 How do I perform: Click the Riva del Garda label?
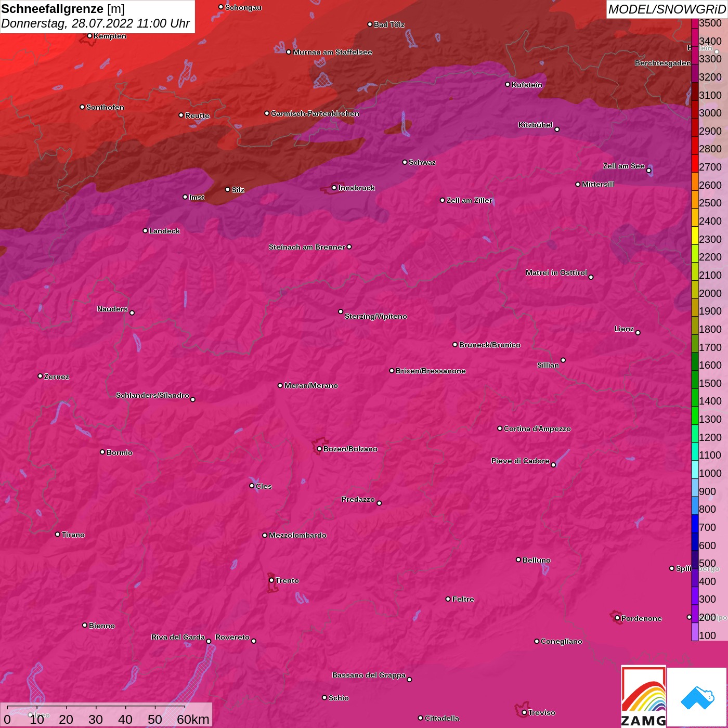coord(178,637)
